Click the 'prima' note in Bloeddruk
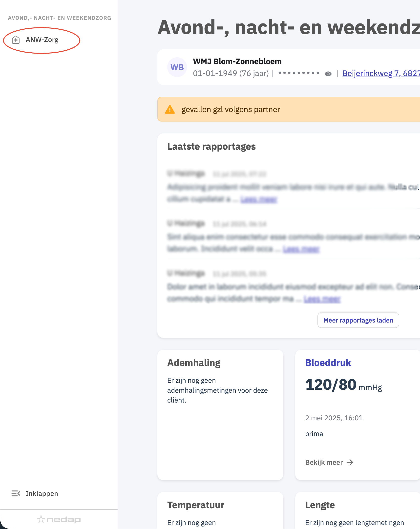420x529 pixels. (x=314, y=434)
